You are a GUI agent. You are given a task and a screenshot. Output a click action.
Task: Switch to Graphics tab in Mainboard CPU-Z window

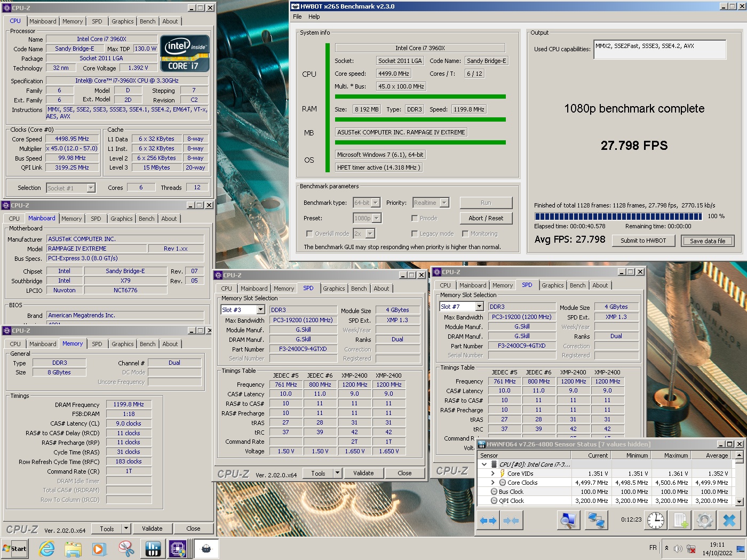tap(122, 219)
